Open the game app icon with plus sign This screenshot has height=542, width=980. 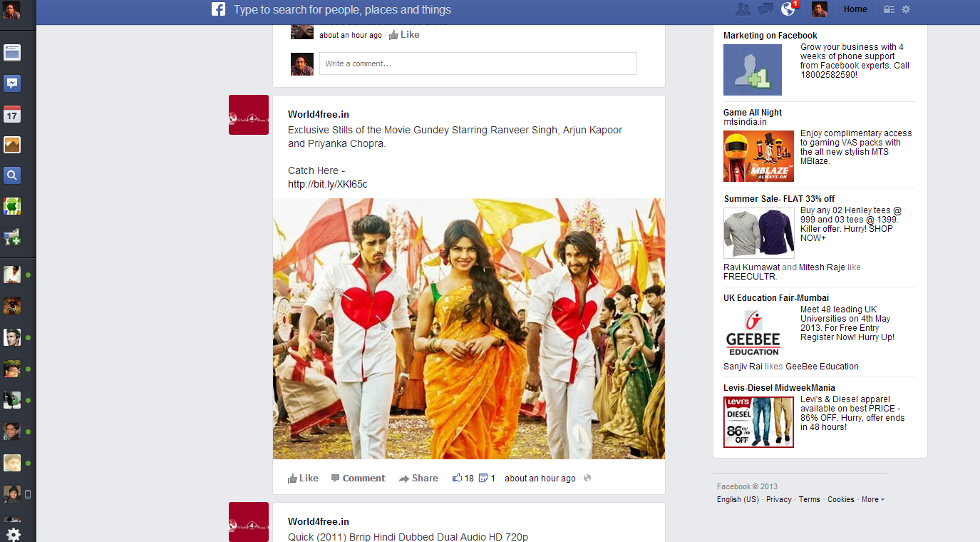pos(12,237)
